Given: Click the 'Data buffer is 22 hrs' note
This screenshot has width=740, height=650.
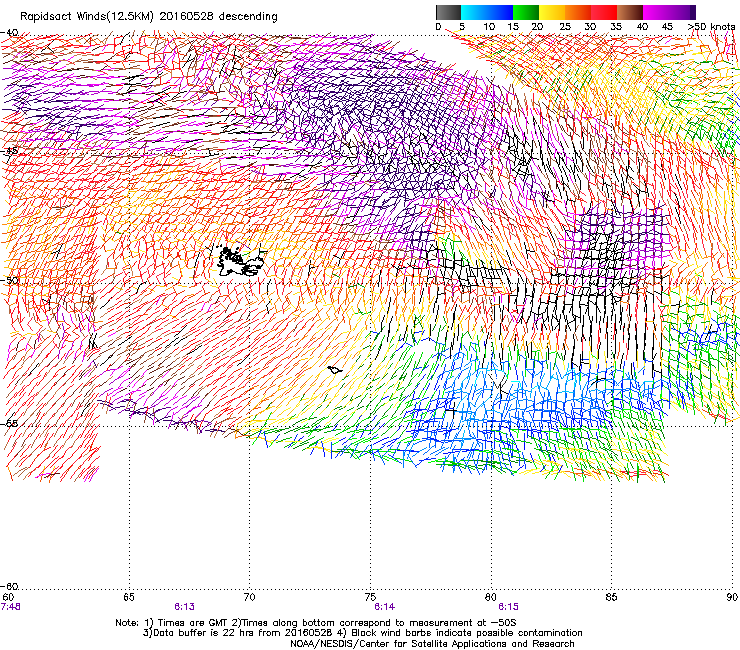Looking at the screenshot, I should 241,633.
